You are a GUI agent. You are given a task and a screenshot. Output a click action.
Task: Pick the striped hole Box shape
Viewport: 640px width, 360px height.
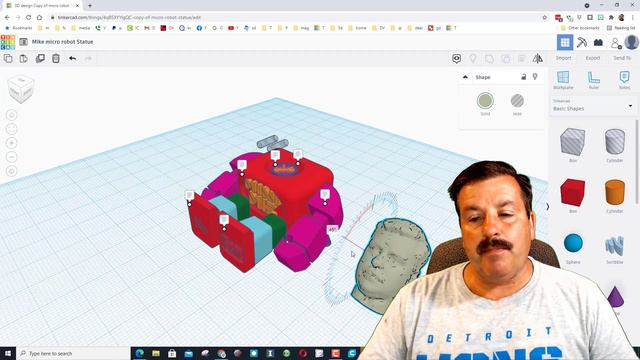pos(573,142)
